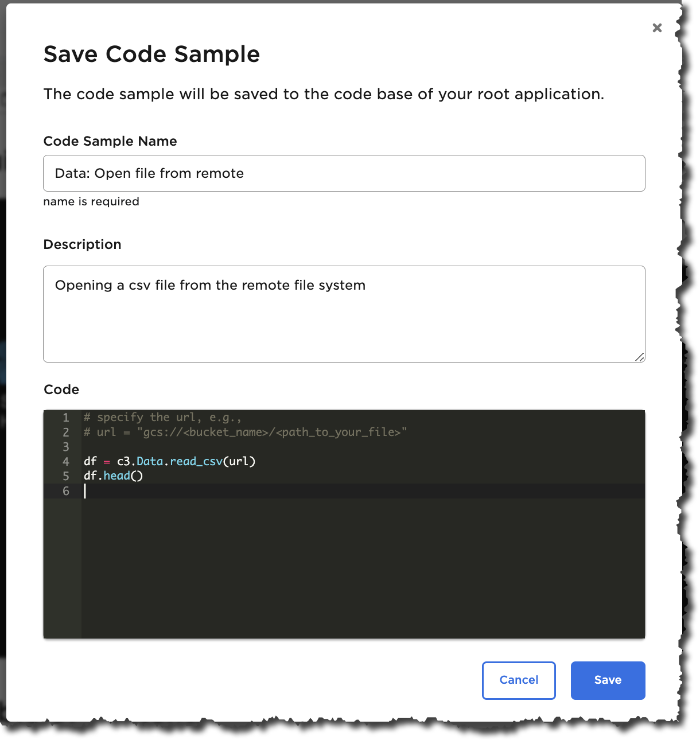700x740 pixels.
Task: Click gutter line number 3
Action: (x=66, y=447)
